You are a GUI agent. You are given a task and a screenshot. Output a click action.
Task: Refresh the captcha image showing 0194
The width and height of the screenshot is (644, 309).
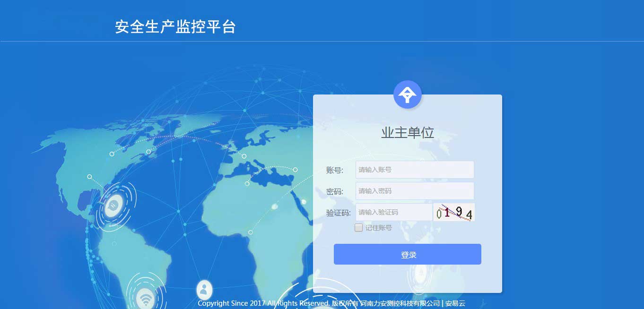[454, 213]
